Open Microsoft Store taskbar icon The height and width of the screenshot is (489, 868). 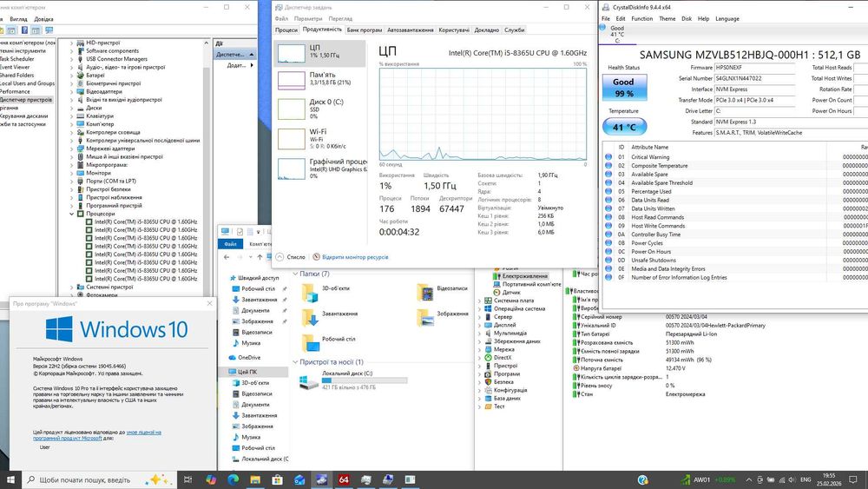pos(278,479)
